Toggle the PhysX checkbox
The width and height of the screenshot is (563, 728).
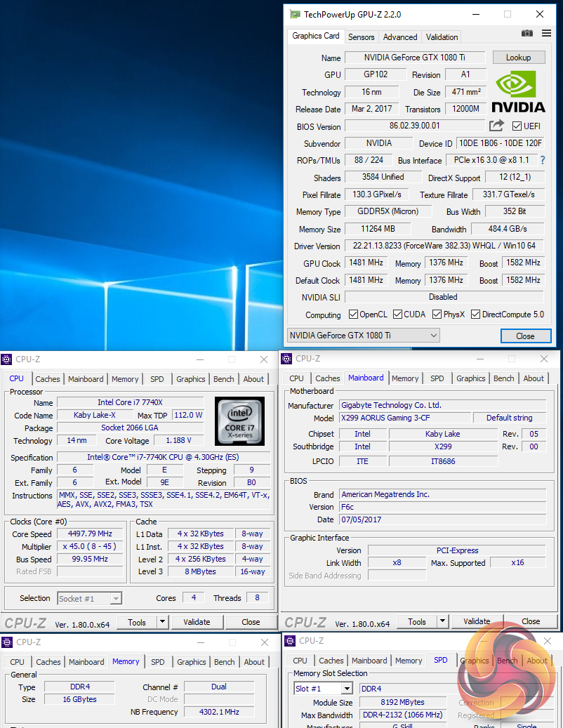pos(437,315)
